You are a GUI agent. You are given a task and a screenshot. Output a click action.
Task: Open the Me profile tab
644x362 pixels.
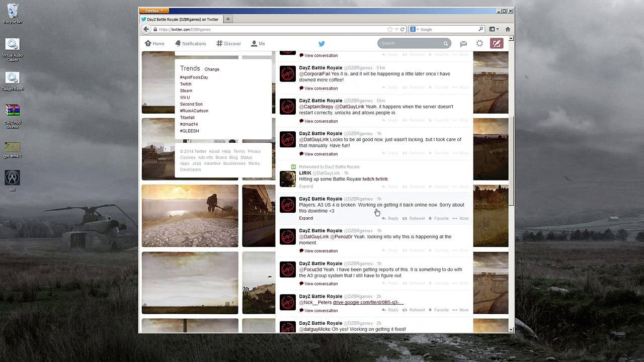[x=258, y=44]
